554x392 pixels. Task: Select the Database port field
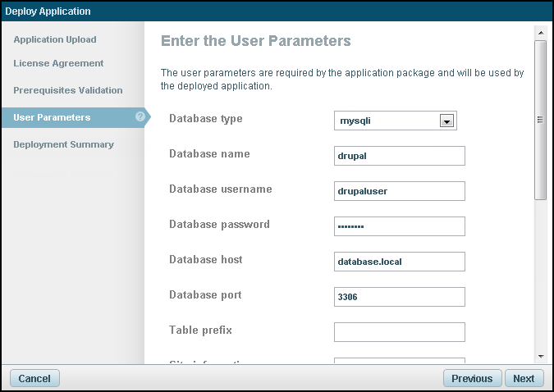[399, 297]
